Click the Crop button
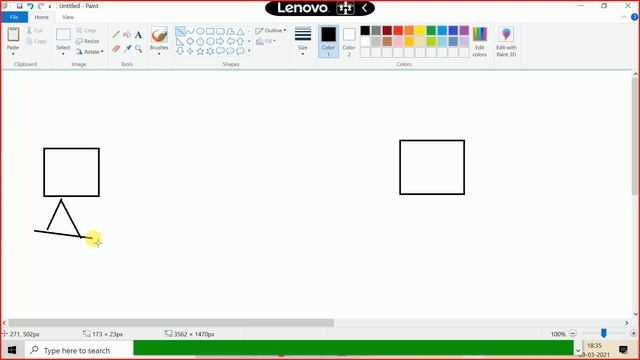This screenshot has width=640, height=360. pyautogui.click(x=86, y=31)
